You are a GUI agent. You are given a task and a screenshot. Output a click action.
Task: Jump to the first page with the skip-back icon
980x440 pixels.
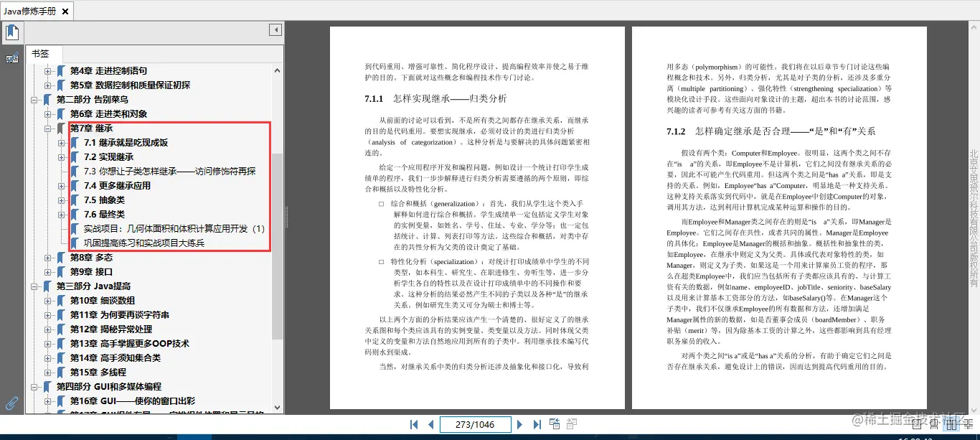coord(414,424)
